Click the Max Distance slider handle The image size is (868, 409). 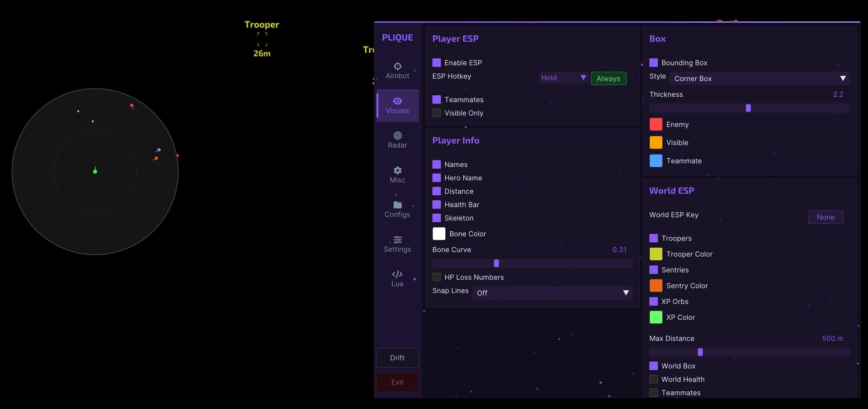700,352
